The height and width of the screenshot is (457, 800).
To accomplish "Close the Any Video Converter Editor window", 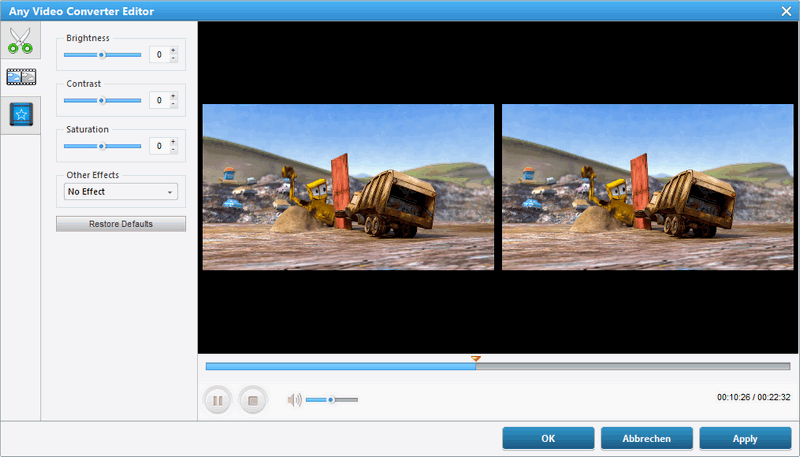I will click(786, 11).
